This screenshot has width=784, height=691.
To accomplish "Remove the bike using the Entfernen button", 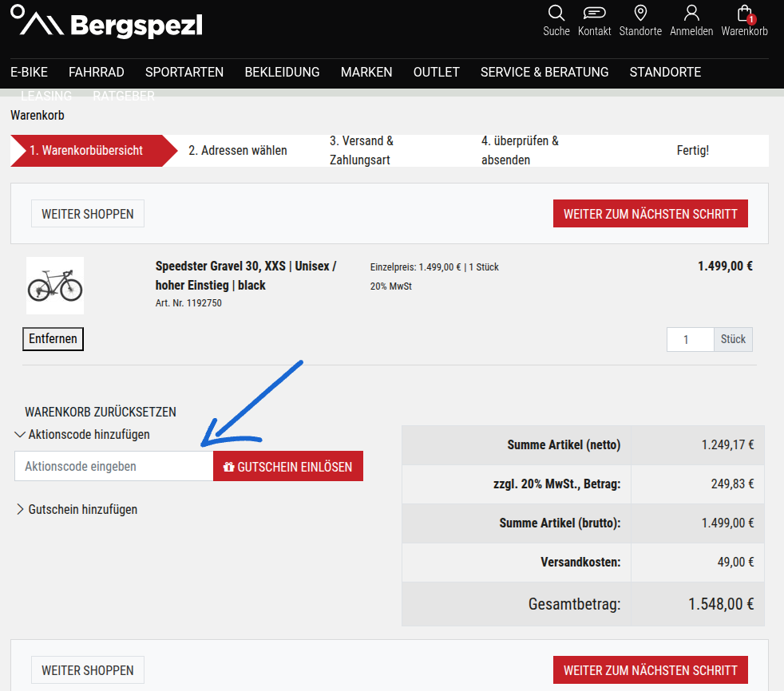I will (53, 339).
